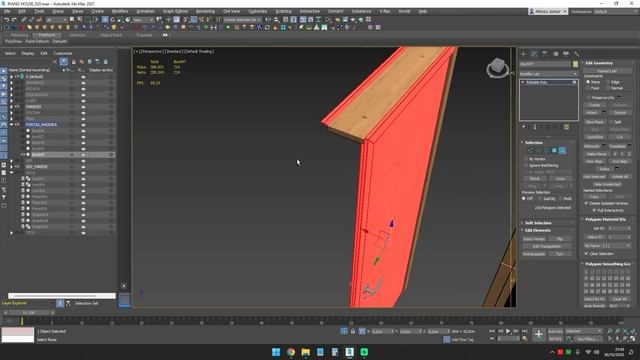The height and width of the screenshot is (360, 640).
Task: Open the Utilities command panel tab
Action: point(577,54)
